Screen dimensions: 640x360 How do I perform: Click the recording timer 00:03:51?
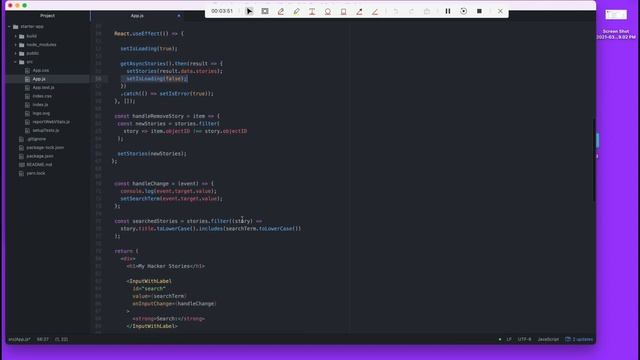(x=222, y=11)
